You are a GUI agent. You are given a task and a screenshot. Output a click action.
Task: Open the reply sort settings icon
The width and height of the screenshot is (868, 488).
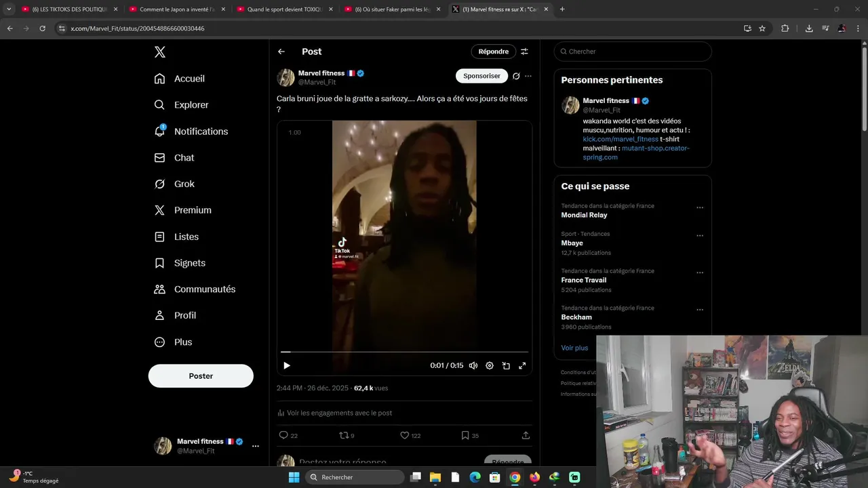coord(524,52)
